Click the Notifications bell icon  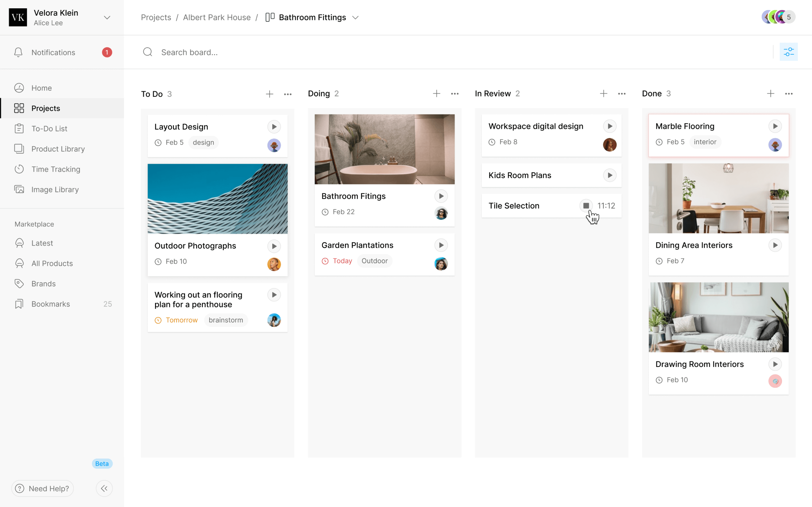coord(18,52)
